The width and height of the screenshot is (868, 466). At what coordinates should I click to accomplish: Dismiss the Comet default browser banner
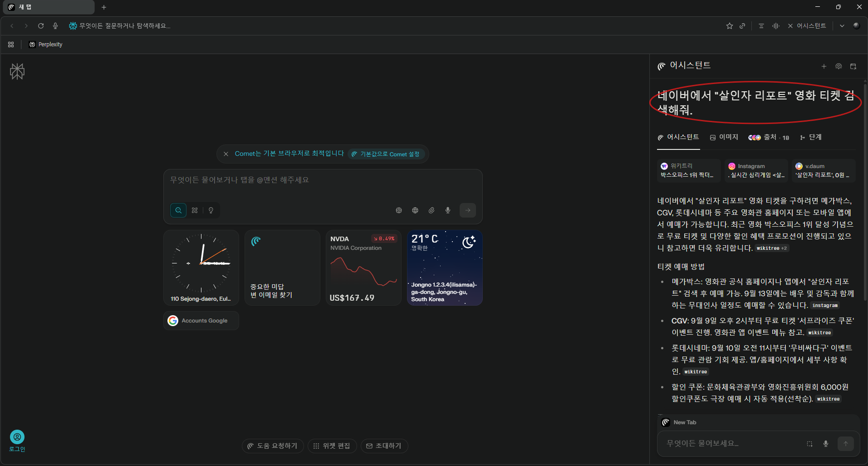tap(226, 154)
